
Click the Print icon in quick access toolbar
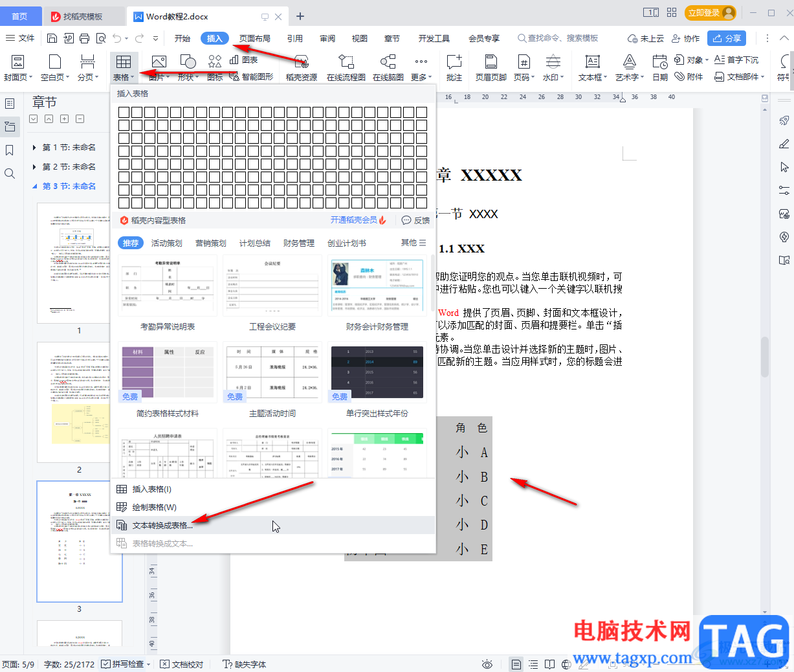click(x=85, y=39)
